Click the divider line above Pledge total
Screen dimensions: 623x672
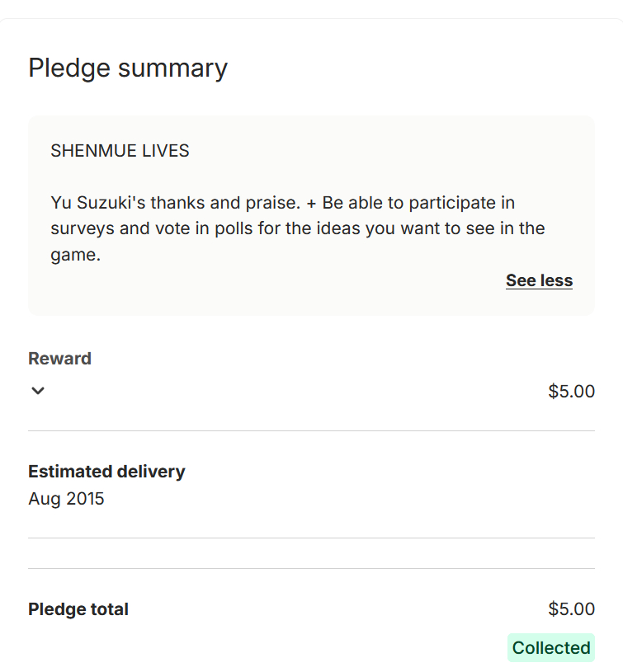pos(311,568)
